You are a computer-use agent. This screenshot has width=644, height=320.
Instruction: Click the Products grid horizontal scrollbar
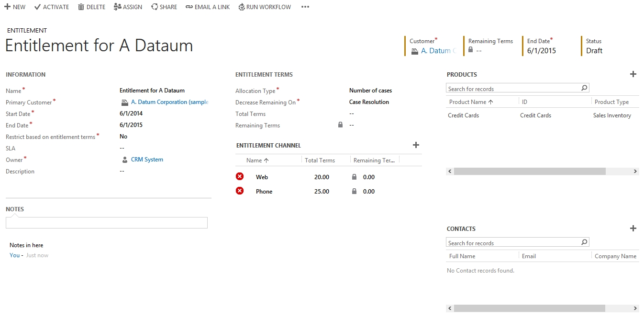click(529, 171)
